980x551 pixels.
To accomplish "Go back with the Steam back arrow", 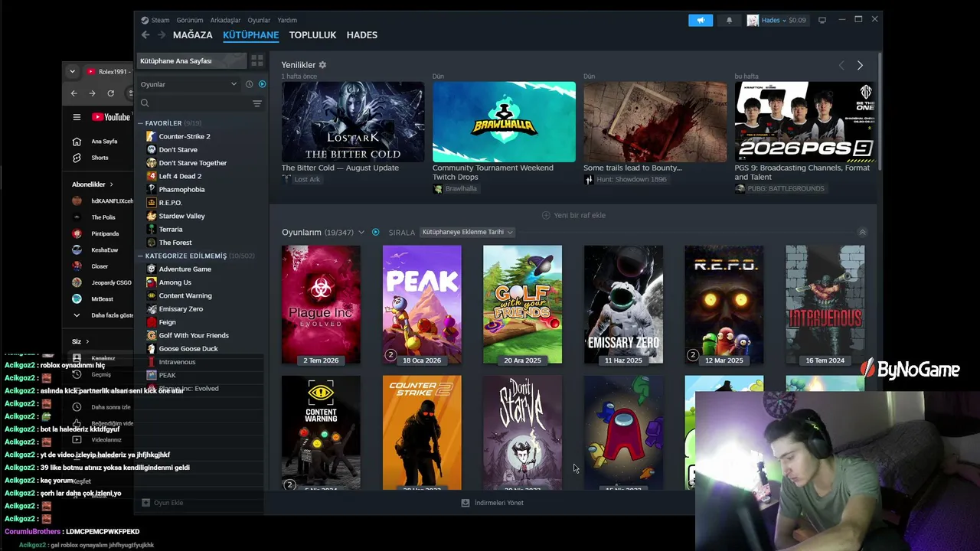I will point(145,34).
